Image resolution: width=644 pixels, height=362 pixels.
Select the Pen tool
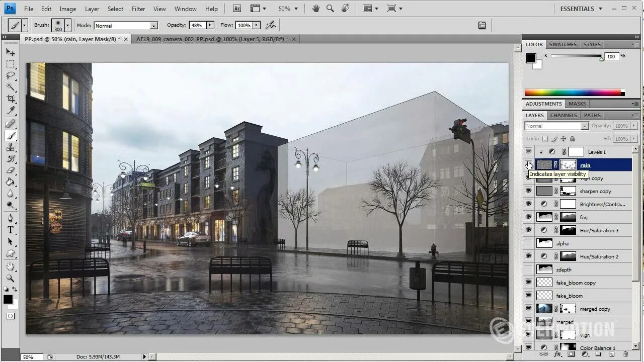click(x=11, y=218)
